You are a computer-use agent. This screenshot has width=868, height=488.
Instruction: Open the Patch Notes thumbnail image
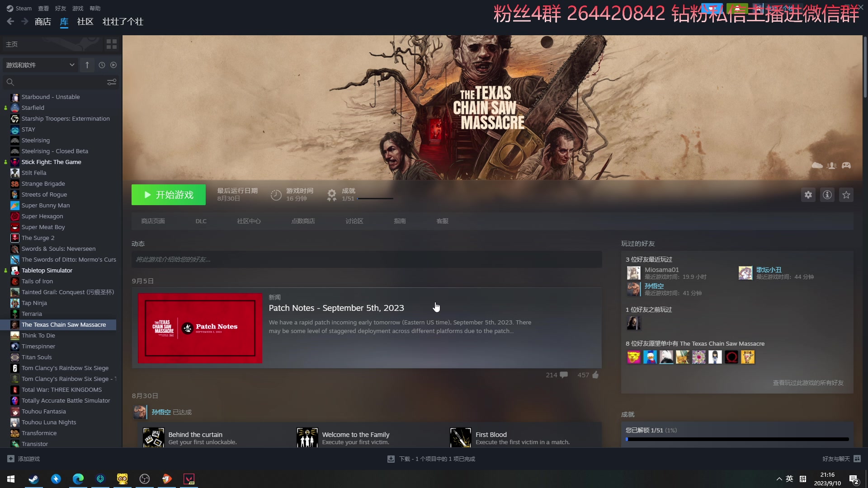[200, 328]
